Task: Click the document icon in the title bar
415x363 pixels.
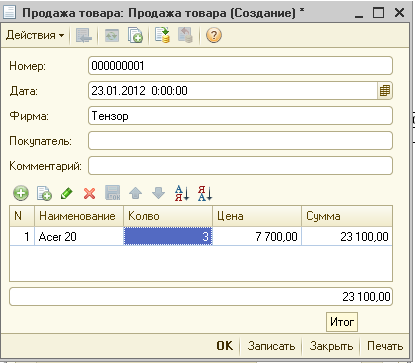Action: 9,12
